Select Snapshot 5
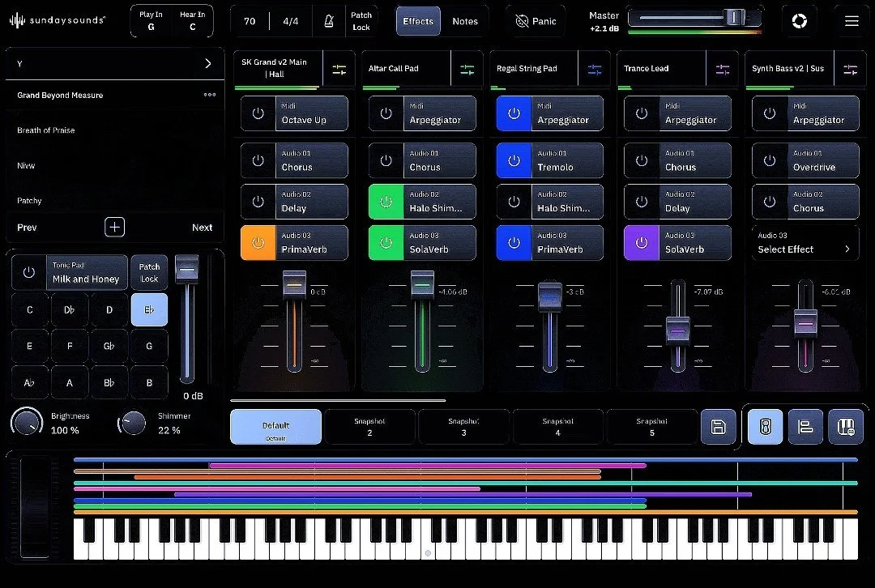The image size is (875, 588). pos(651,427)
